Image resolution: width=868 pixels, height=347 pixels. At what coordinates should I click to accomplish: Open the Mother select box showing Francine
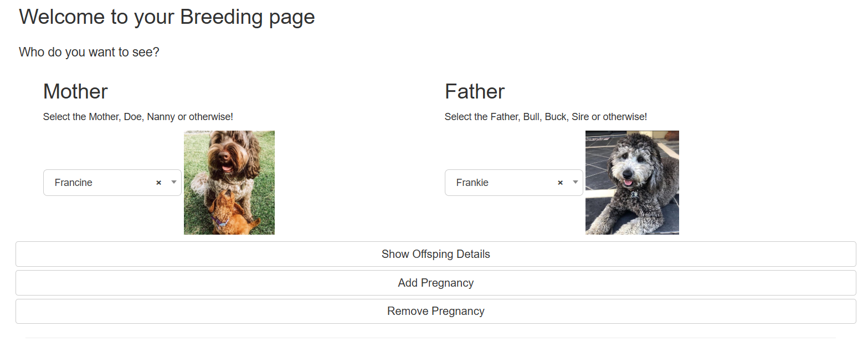(112, 183)
